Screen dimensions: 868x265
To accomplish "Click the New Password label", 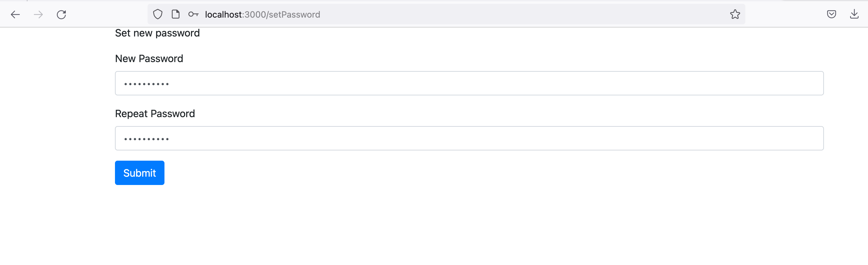I will [x=149, y=58].
